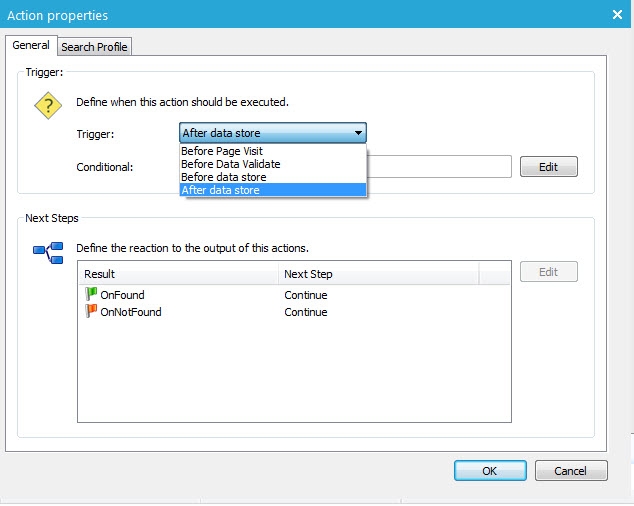Click the yellow question mark trigger icon
Viewport: 634px width, 506px height.
point(48,106)
